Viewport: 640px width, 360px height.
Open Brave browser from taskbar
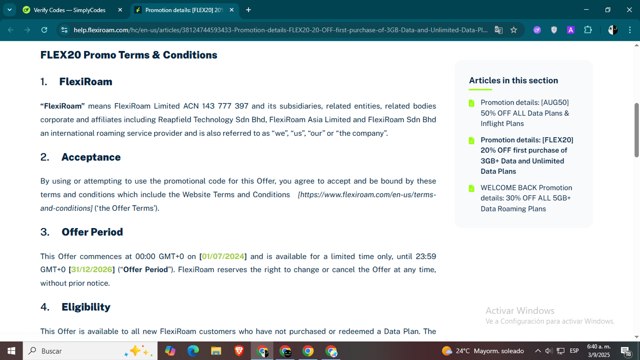click(239, 351)
